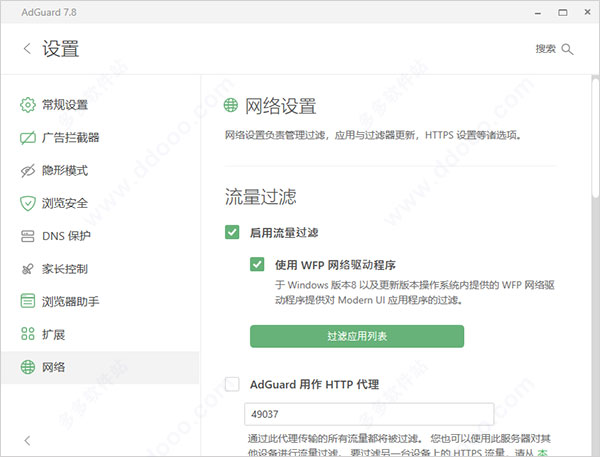Click the back arrow beside 设置 title

click(27, 49)
